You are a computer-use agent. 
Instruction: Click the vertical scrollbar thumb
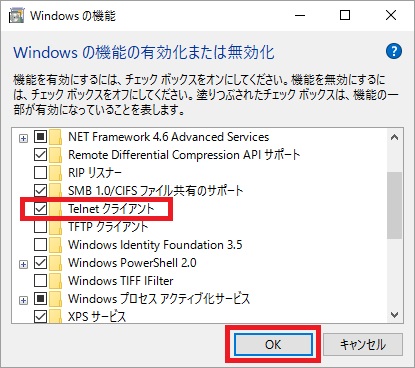pos(394,205)
